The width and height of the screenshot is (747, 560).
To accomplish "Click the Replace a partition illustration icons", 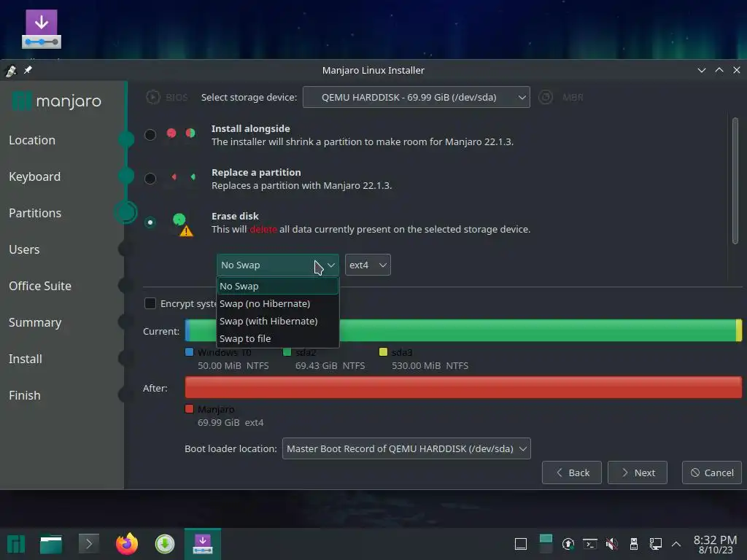I will pyautogui.click(x=183, y=176).
